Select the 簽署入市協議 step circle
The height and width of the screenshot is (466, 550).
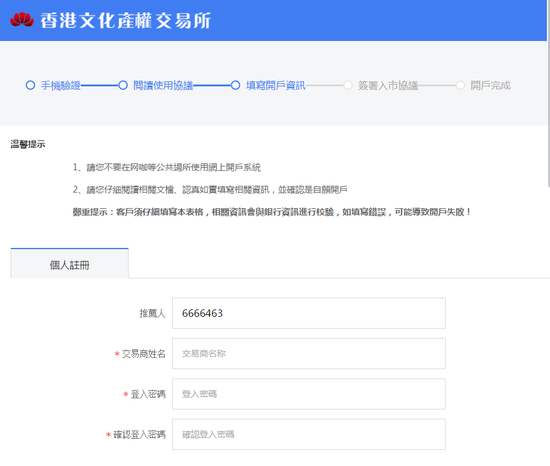click(348, 85)
